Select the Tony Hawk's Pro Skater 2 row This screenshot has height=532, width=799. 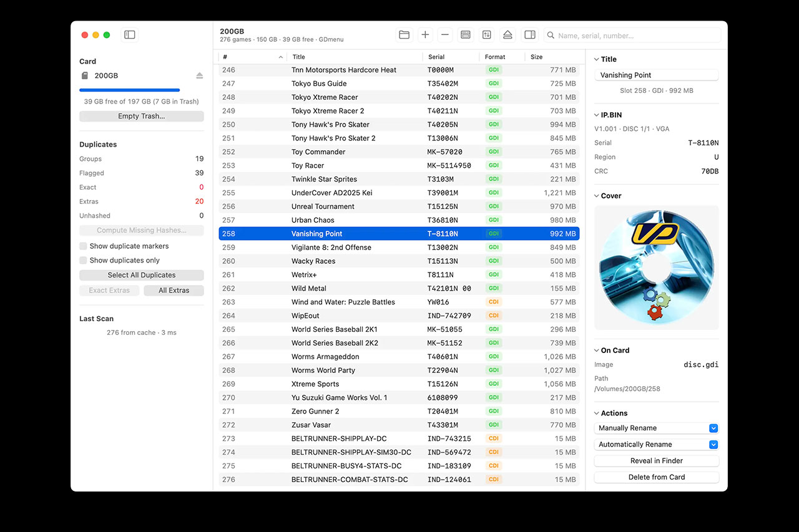coord(399,138)
